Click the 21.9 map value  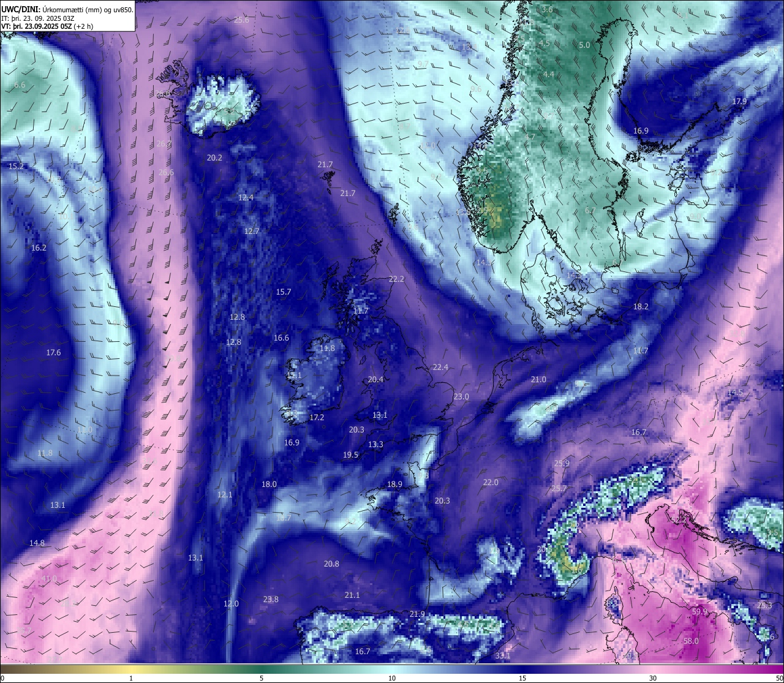[x=417, y=614]
